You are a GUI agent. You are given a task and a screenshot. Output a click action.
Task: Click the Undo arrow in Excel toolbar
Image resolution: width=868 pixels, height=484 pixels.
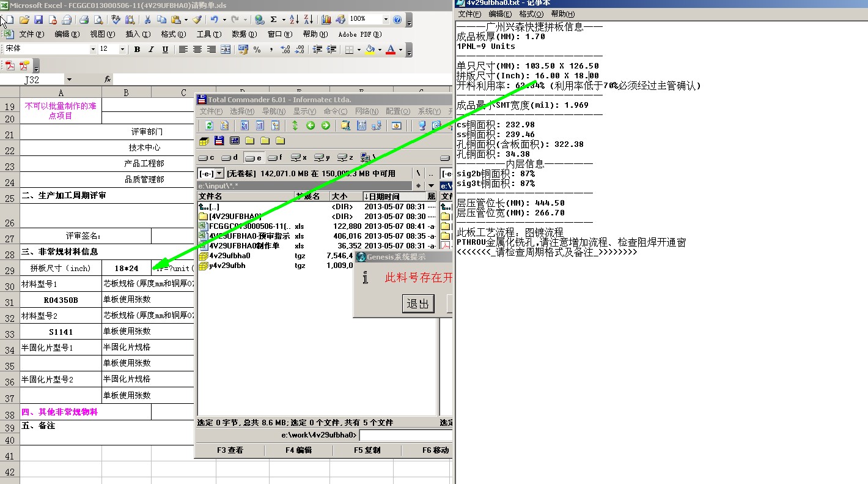click(x=215, y=20)
